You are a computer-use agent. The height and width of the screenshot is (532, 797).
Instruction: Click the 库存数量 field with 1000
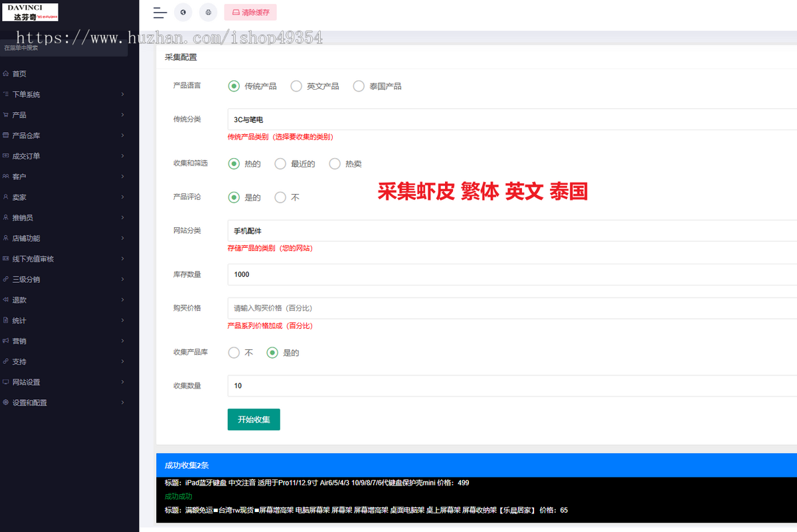[x=512, y=274]
